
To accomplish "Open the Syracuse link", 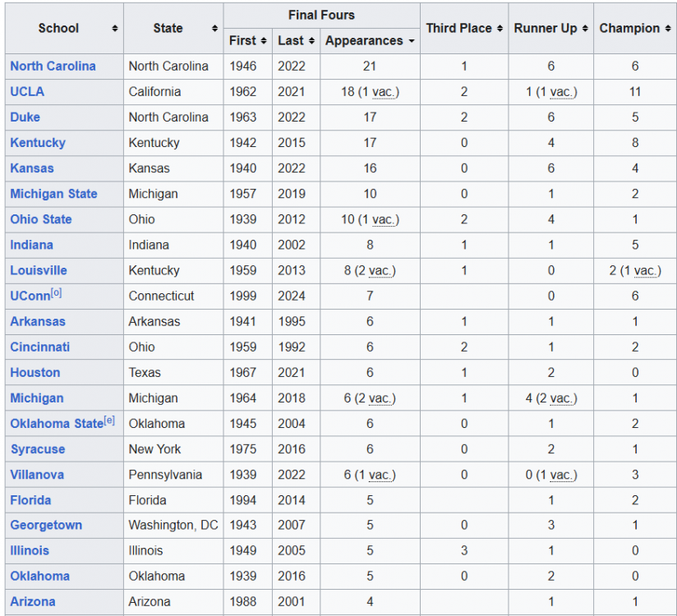I will pos(37,449).
